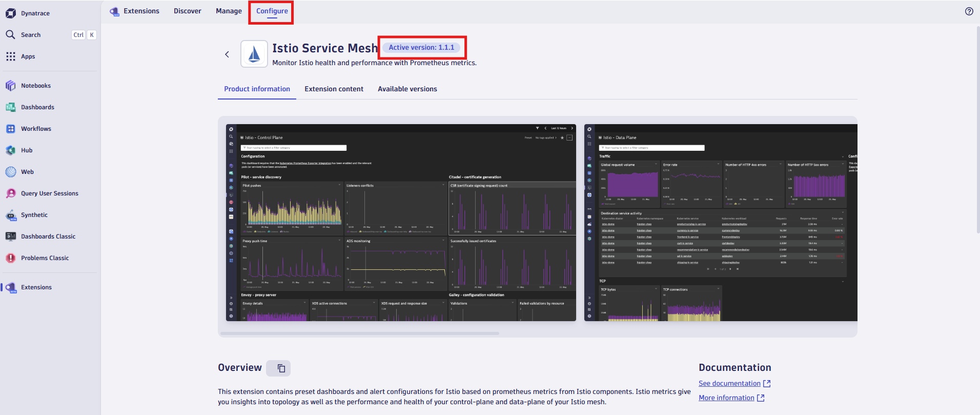980x415 pixels.
Task: Open the Web app icon
Action: click(x=11, y=172)
